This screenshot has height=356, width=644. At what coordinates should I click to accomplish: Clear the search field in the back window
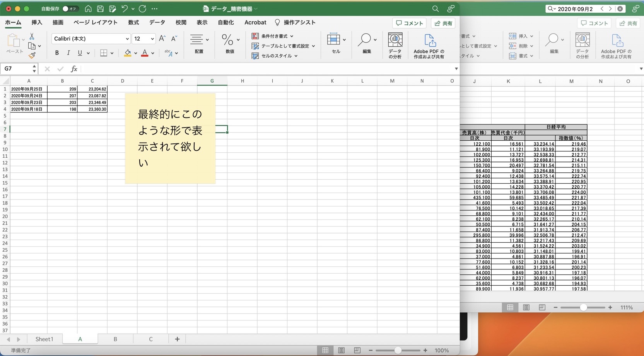620,9
